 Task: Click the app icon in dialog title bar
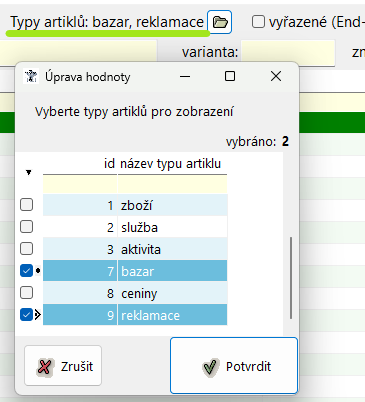coord(31,76)
